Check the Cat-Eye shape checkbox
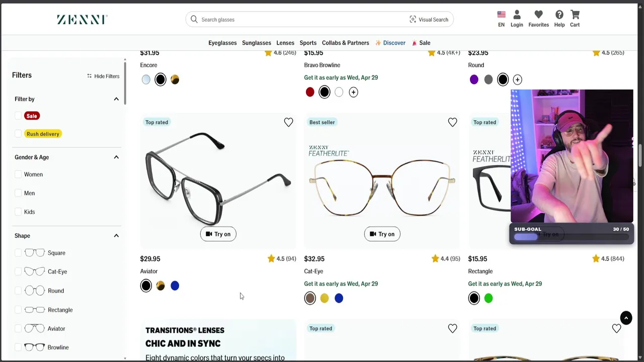The width and height of the screenshot is (644, 362). [19, 271]
